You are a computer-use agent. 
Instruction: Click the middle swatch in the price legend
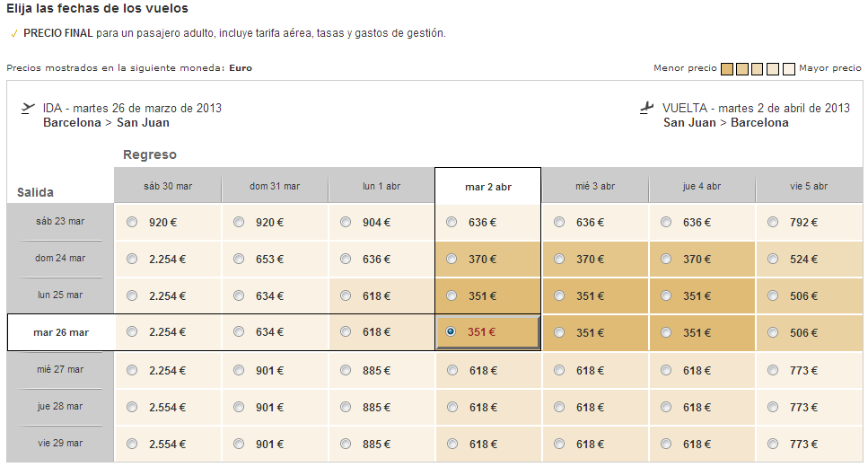click(758, 69)
